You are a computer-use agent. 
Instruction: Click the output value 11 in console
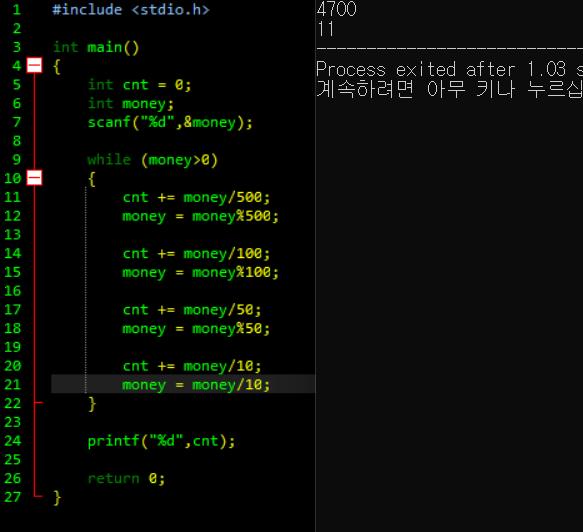tap(326, 29)
